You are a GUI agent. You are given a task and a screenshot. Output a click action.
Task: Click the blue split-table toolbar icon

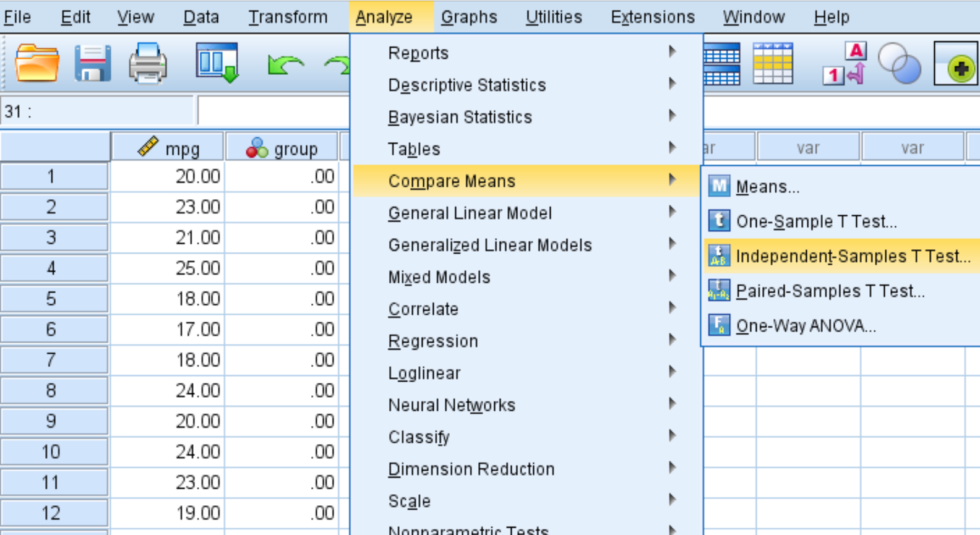click(x=721, y=64)
